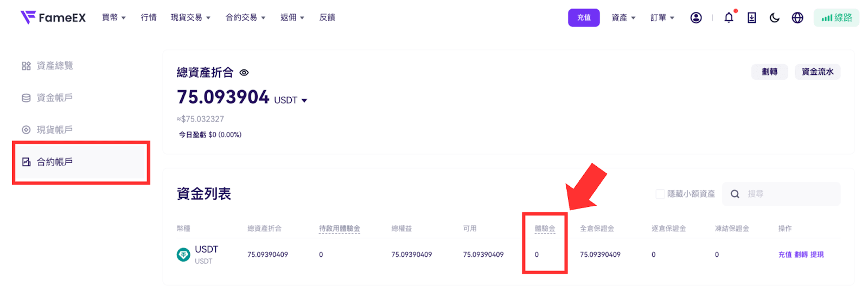Click the search magnifier icon
868x291 pixels.
pyautogui.click(x=735, y=194)
